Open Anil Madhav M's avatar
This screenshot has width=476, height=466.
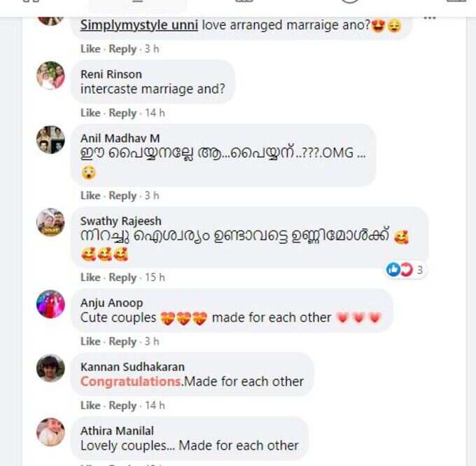tap(50, 139)
